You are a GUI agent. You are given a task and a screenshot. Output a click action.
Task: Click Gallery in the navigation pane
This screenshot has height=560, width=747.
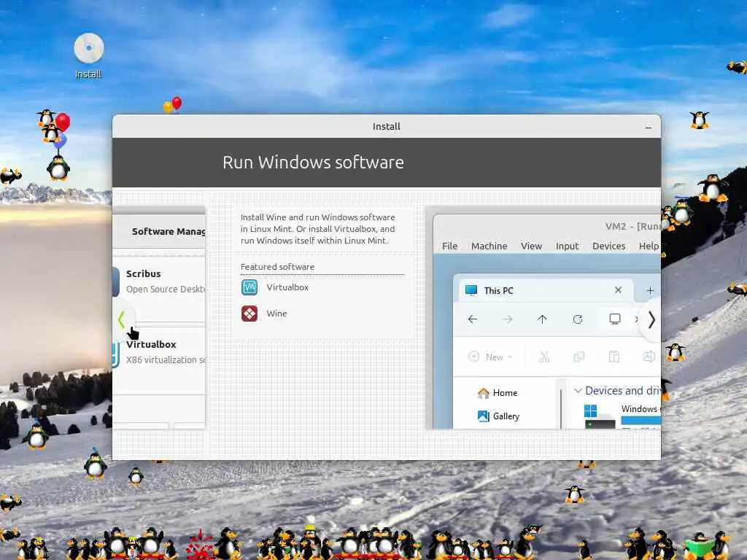(506, 416)
